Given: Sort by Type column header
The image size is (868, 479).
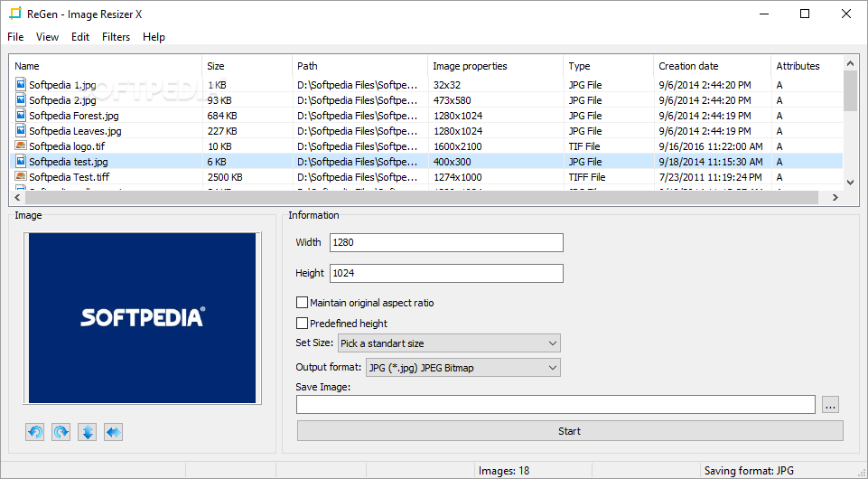Looking at the screenshot, I should click(609, 66).
